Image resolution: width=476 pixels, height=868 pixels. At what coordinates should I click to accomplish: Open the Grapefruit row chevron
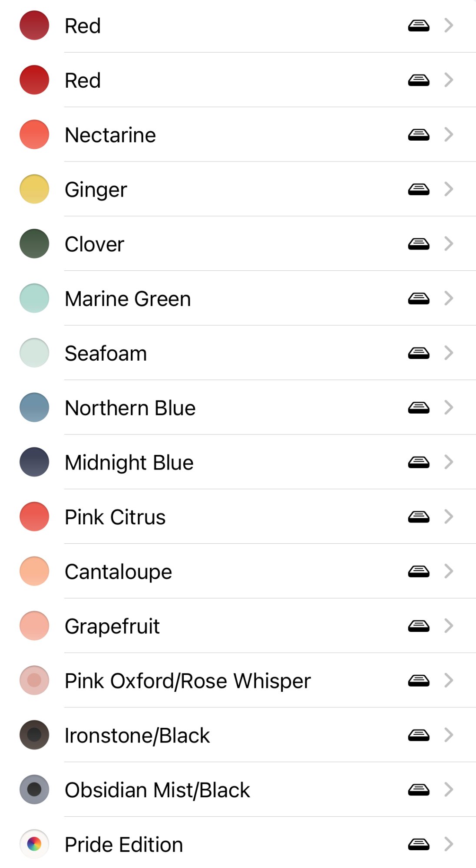449,626
